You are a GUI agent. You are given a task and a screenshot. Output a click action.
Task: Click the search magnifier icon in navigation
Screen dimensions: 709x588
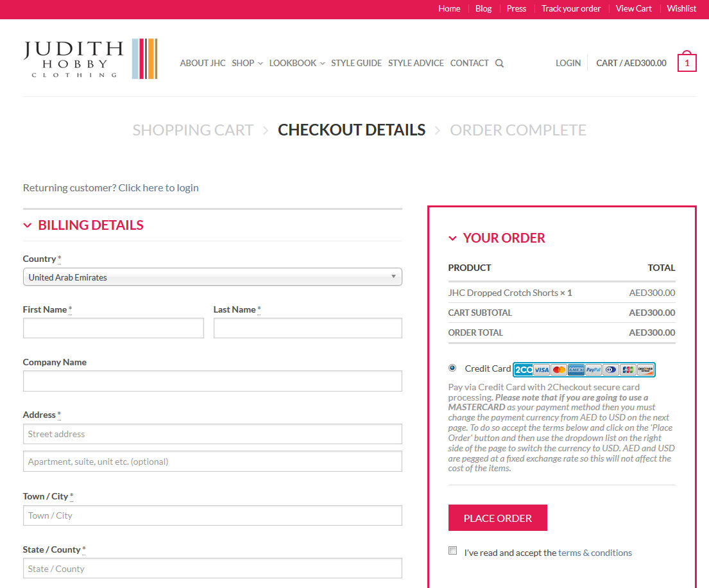(x=499, y=64)
